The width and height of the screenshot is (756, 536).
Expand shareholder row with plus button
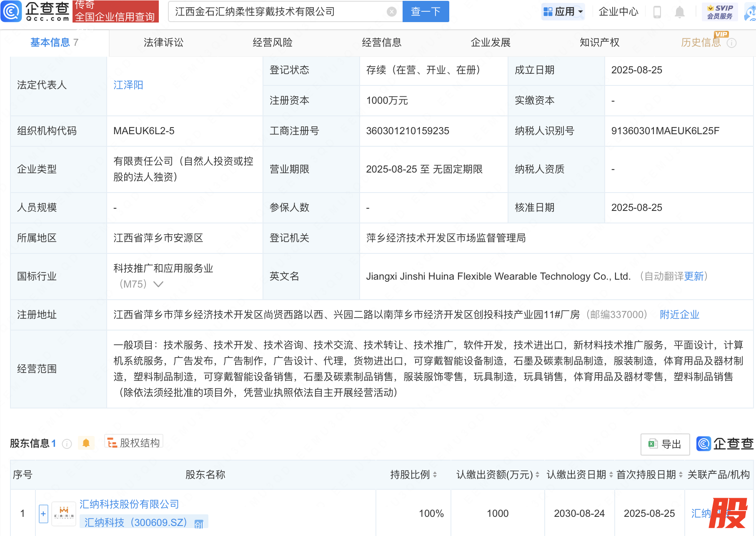click(43, 513)
